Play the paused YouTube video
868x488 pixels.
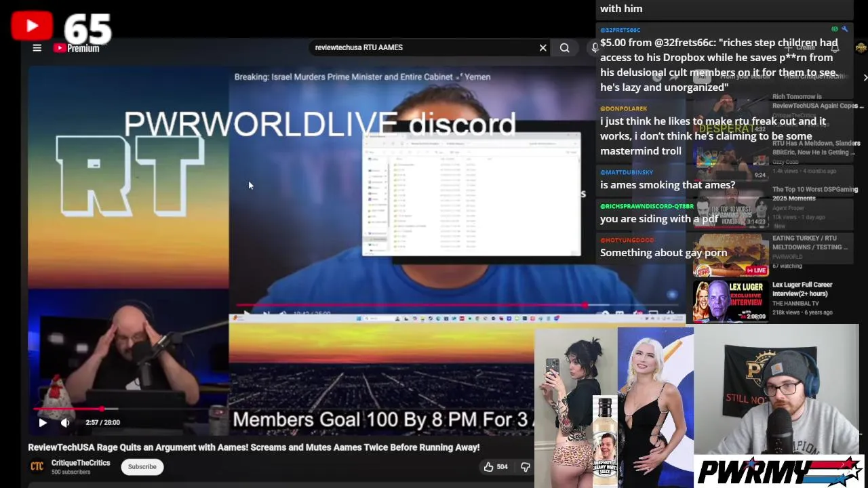click(43, 422)
